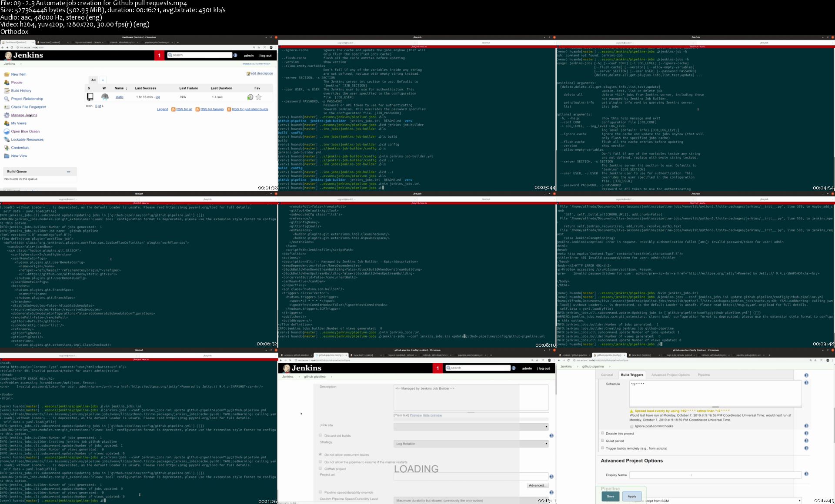Sort job table by Name column
This screenshot has width=835, height=504.
point(121,88)
